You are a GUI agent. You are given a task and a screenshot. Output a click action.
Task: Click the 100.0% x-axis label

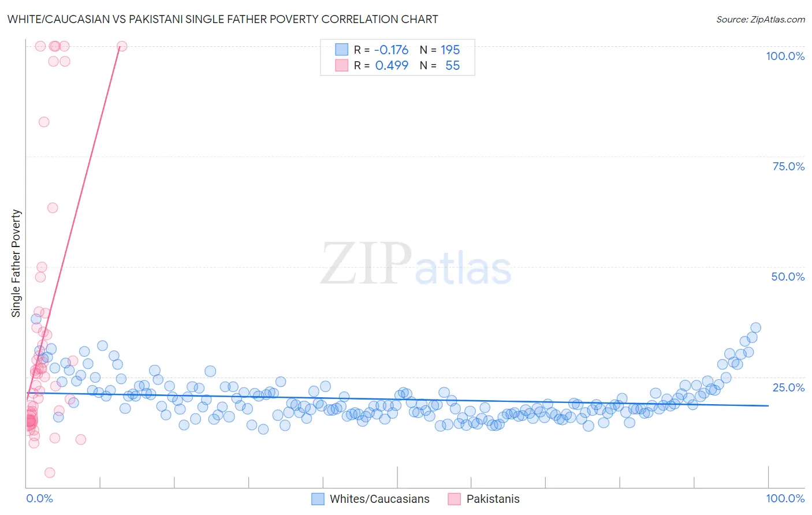[785, 498]
